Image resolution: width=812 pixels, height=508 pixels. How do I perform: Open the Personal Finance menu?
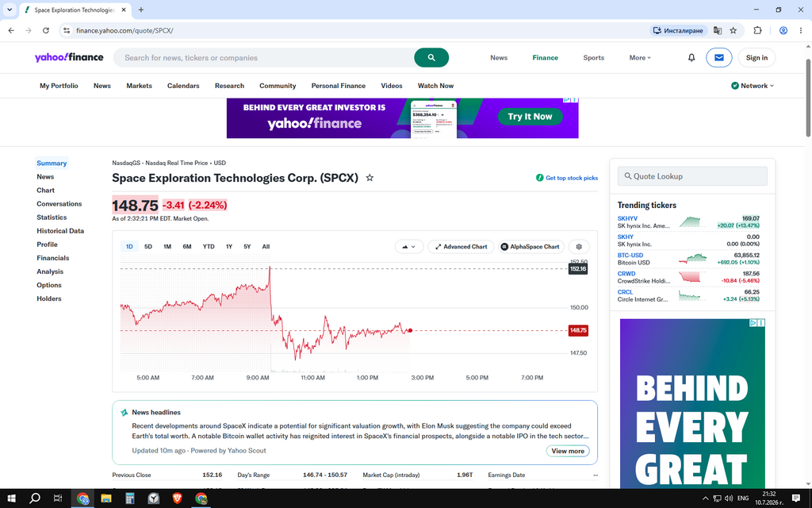[338, 86]
